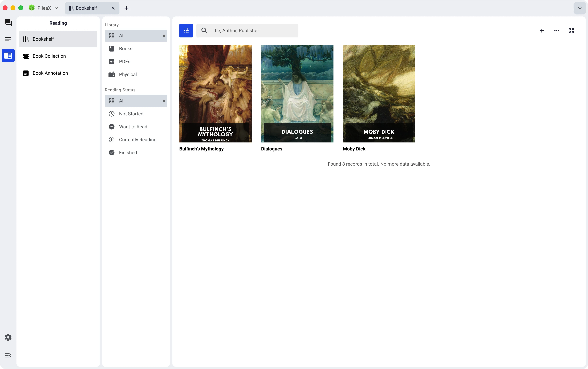Filter Library by All

tap(136, 36)
